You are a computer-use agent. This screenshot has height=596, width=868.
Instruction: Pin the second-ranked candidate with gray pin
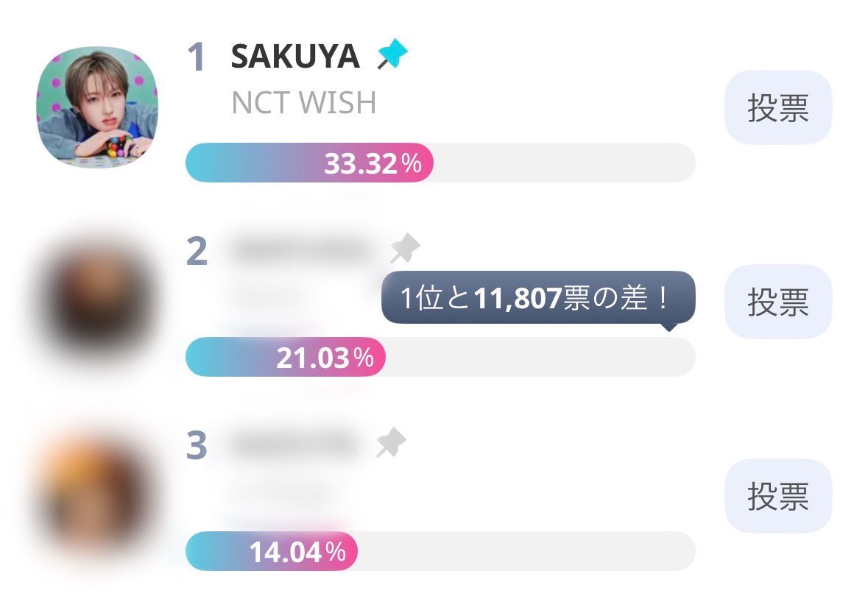pos(405,249)
